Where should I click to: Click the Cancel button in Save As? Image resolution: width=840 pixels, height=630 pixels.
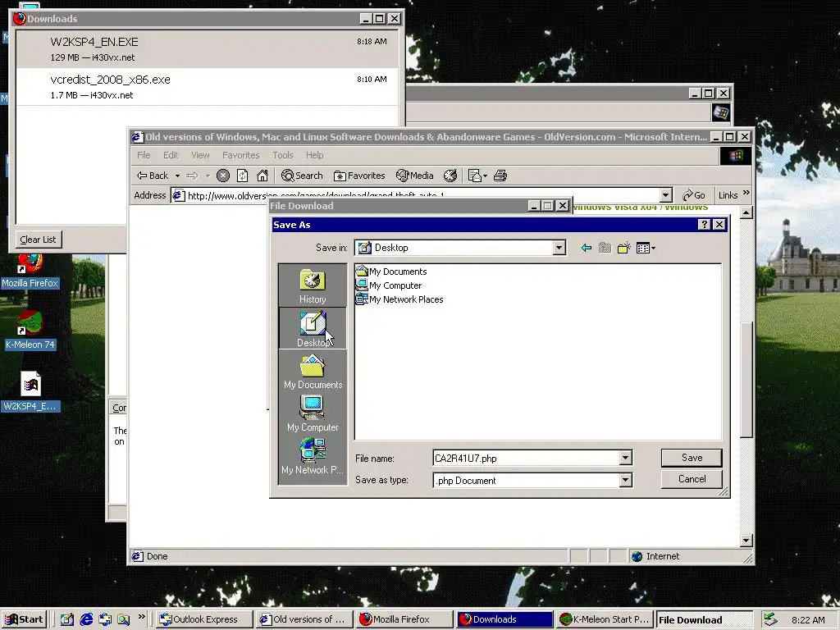pyautogui.click(x=692, y=479)
